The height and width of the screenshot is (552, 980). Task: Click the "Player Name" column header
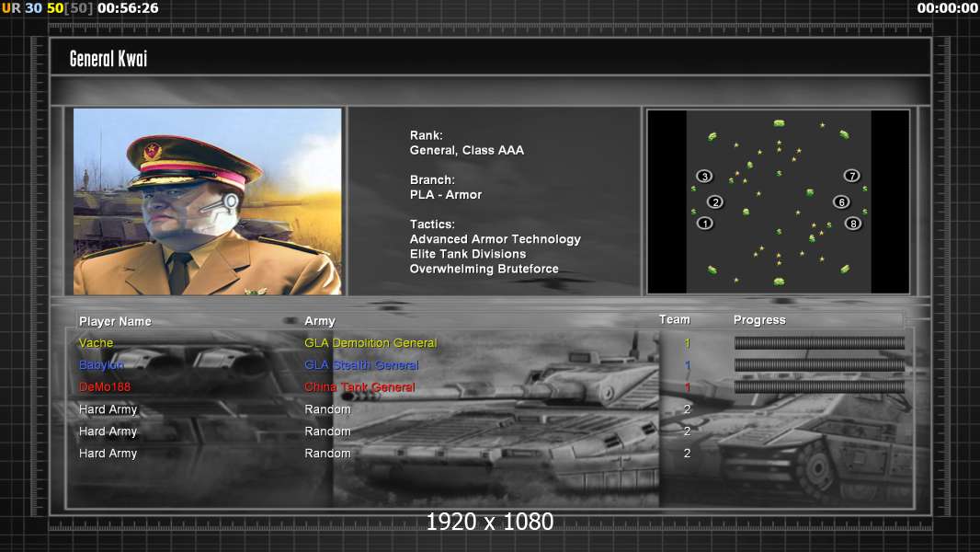click(115, 321)
